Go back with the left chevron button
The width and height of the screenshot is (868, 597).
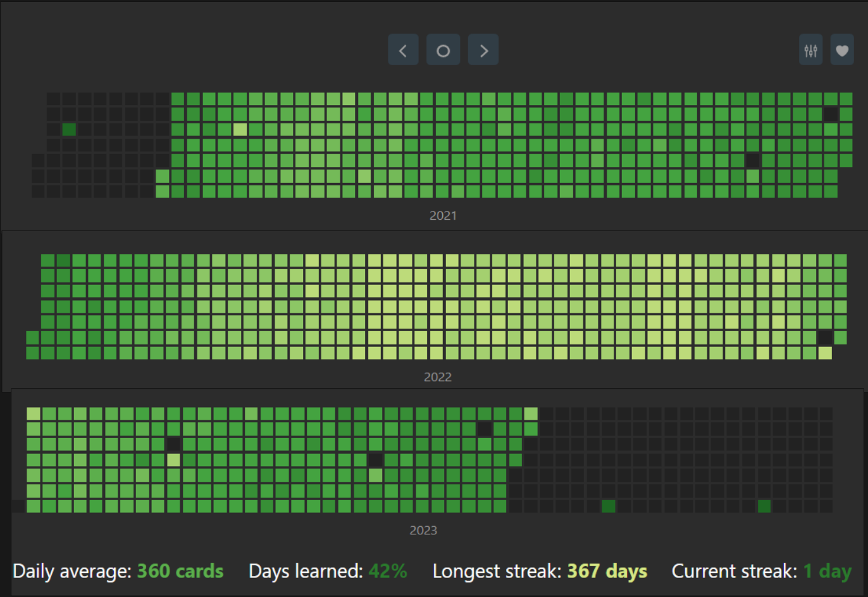coord(403,50)
